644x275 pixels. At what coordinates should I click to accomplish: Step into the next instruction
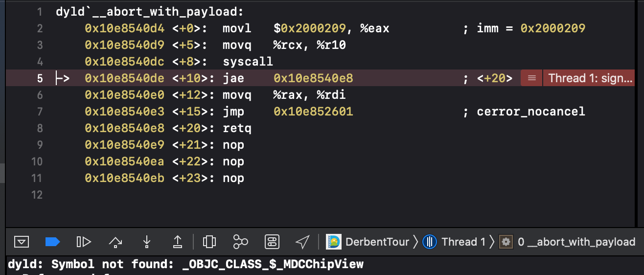point(146,241)
